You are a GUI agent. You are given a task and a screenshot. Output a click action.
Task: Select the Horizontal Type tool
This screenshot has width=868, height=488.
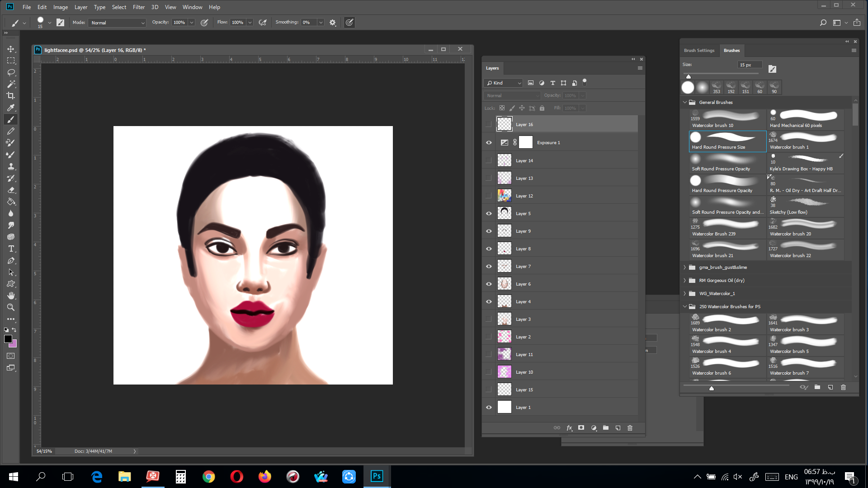coord(11,249)
